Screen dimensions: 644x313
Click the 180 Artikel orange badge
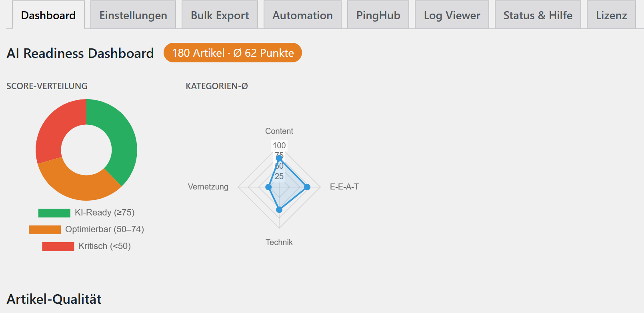coord(233,53)
